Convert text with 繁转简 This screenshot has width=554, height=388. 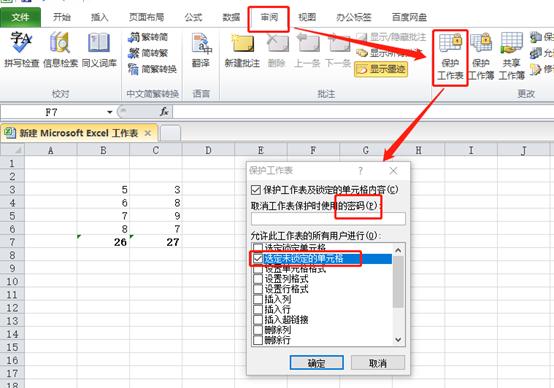pyautogui.click(x=148, y=37)
